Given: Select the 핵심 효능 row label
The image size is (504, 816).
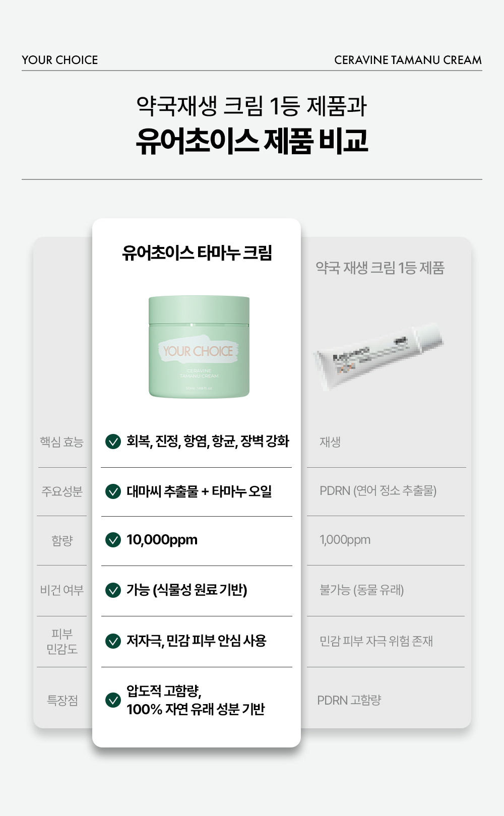Looking at the screenshot, I should click(61, 442).
